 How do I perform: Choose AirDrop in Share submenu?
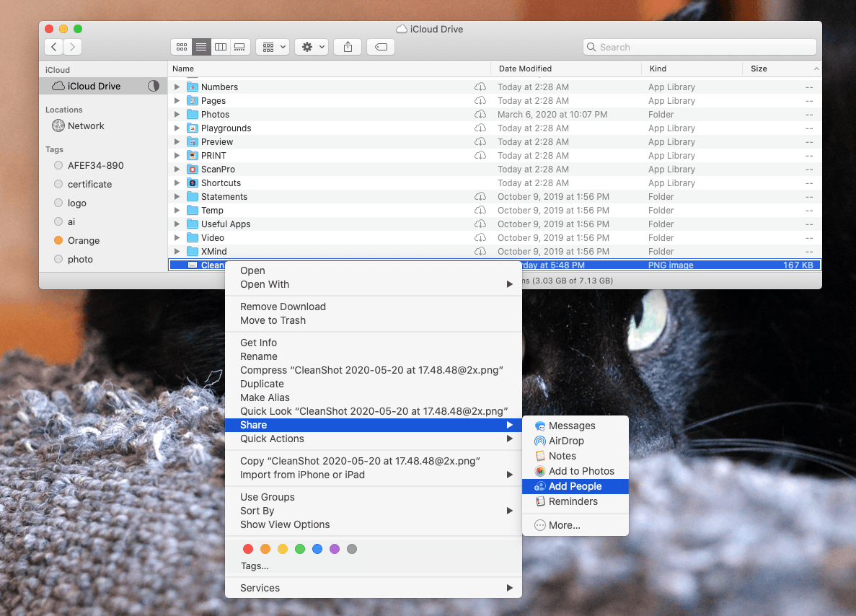pos(565,441)
